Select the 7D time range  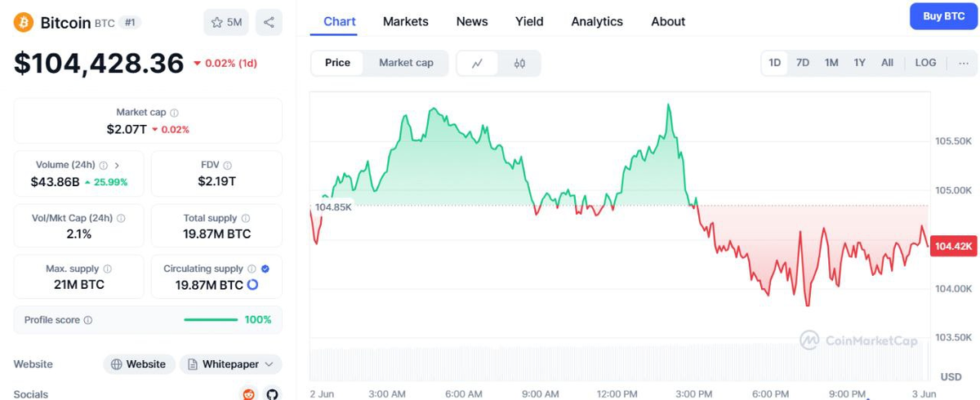coord(803,63)
